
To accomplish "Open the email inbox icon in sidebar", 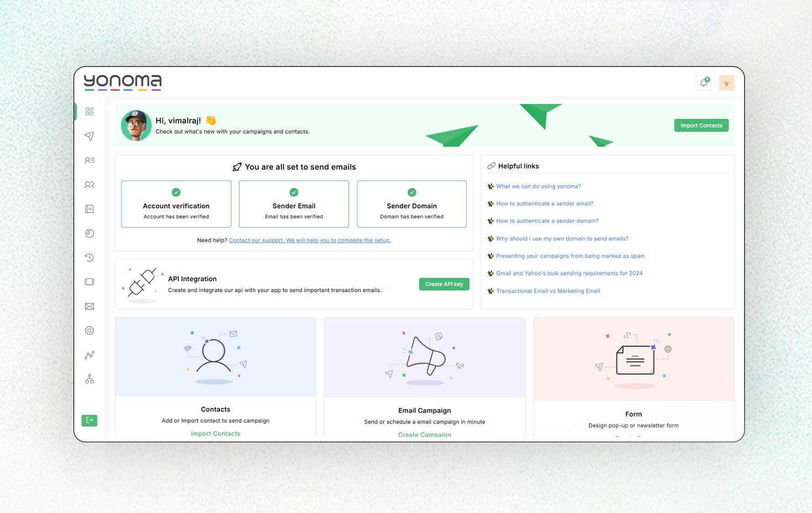I will 89,306.
